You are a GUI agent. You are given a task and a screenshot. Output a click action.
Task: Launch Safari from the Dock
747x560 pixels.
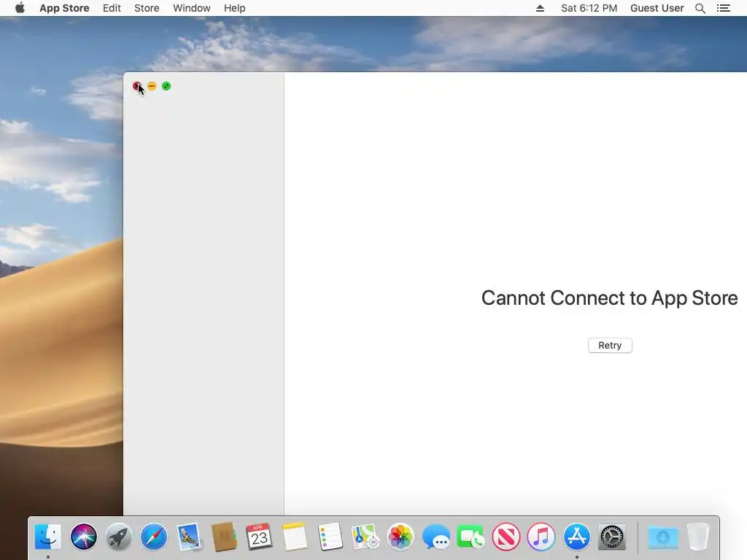[x=154, y=537]
